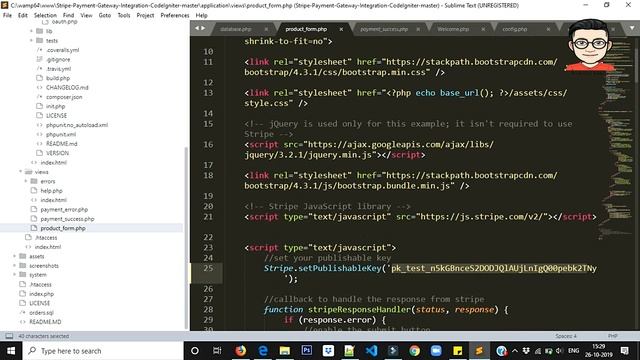Switch to the database.php tab
The image size is (640, 360).
(x=236, y=29)
